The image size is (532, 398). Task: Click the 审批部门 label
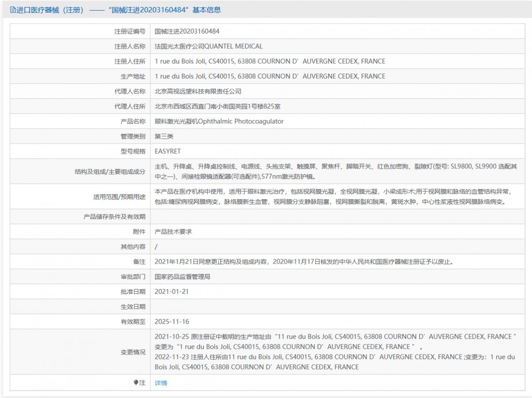tap(133, 277)
